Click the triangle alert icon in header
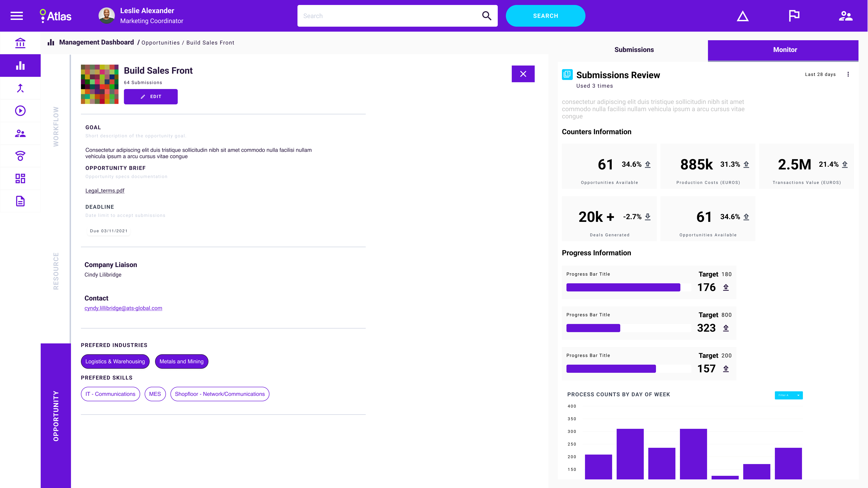 (743, 16)
